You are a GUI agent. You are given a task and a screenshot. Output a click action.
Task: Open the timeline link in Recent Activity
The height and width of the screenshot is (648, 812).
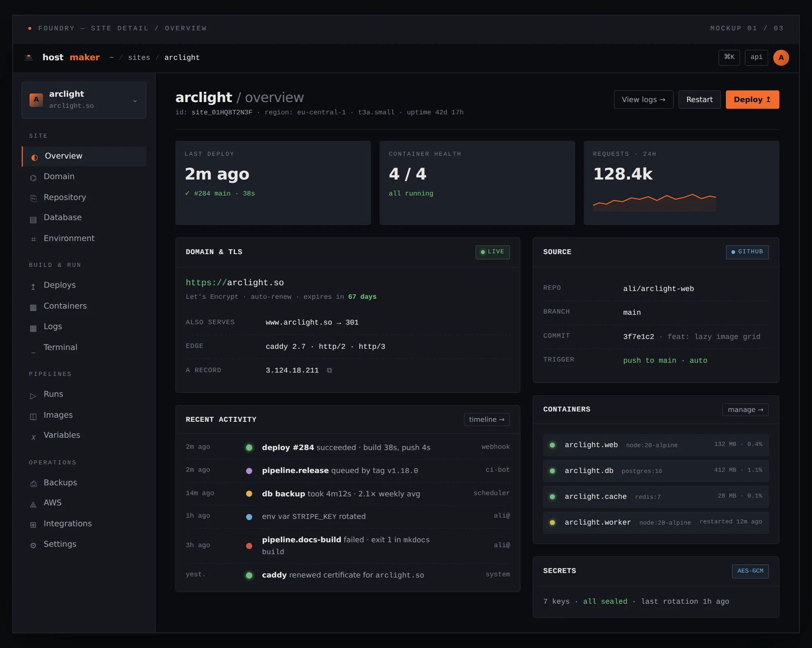coord(486,420)
